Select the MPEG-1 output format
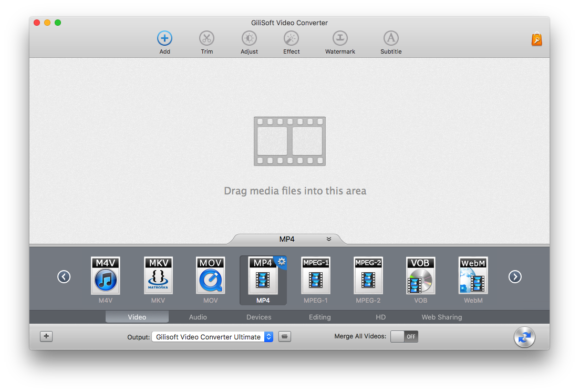 (316, 280)
